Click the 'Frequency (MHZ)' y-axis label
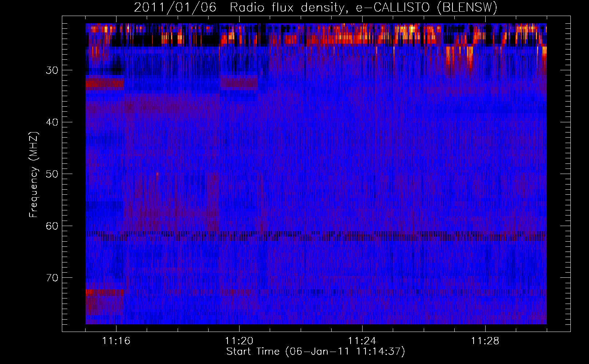Image resolution: width=589 pixels, height=364 pixels. pos(33,175)
